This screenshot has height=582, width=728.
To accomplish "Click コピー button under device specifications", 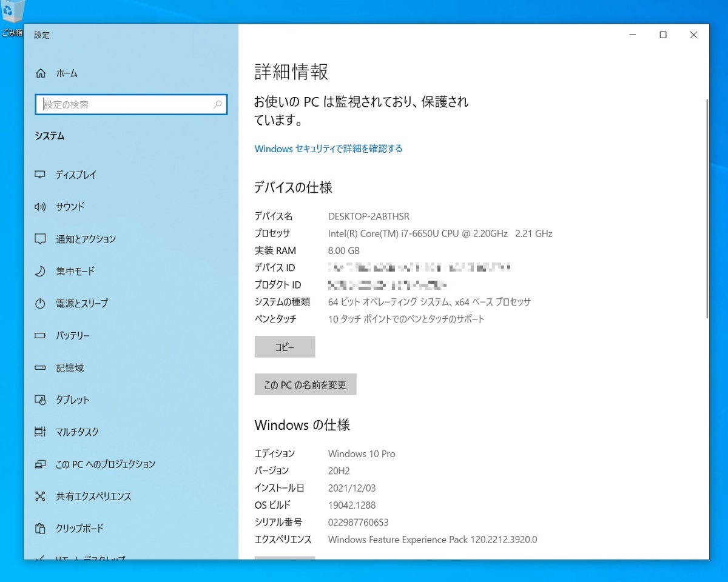I will (285, 347).
